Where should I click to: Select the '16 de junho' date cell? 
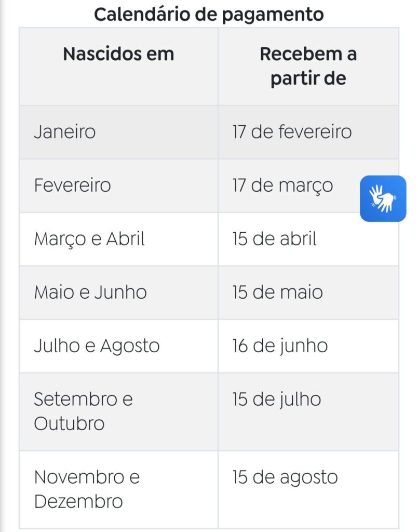coord(308,346)
